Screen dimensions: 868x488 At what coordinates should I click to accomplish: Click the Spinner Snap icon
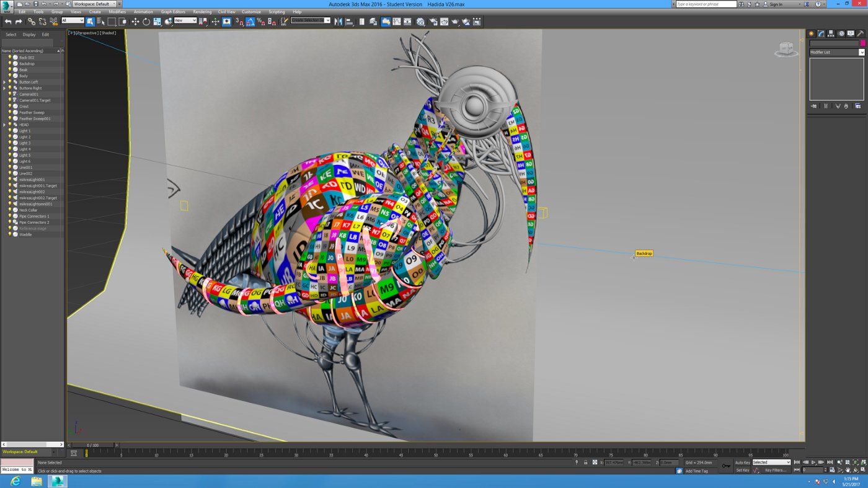(x=272, y=22)
